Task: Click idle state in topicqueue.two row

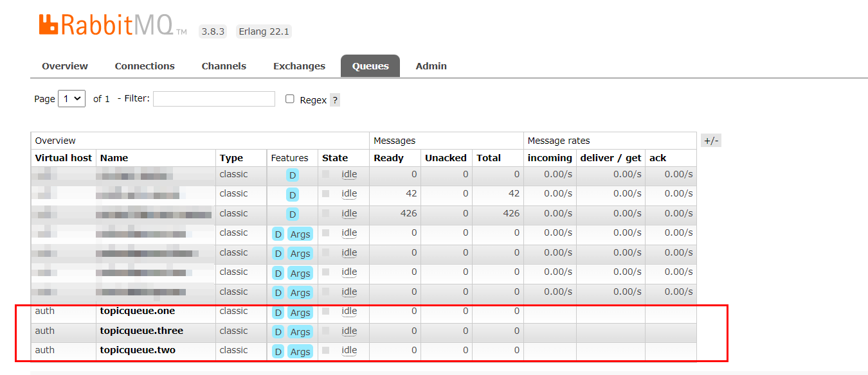Action: coord(349,351)
